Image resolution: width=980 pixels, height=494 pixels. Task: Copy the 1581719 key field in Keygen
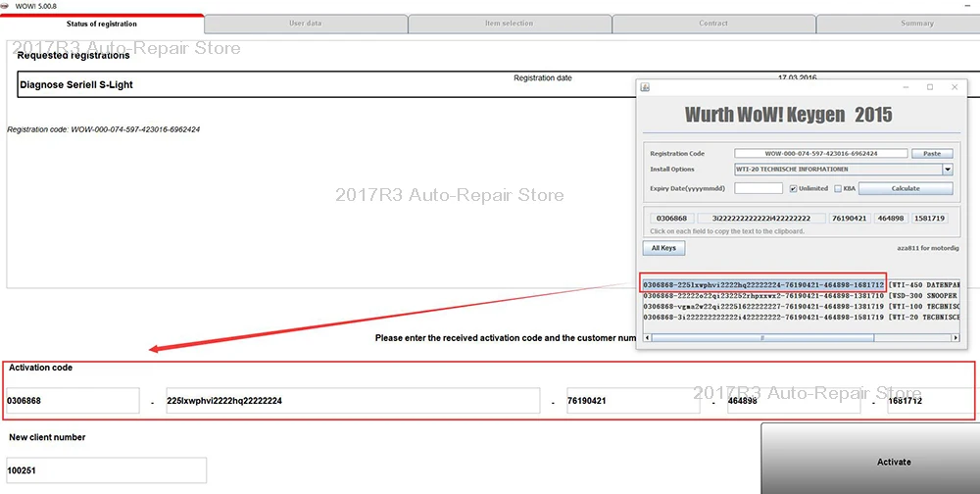[929, 219]
